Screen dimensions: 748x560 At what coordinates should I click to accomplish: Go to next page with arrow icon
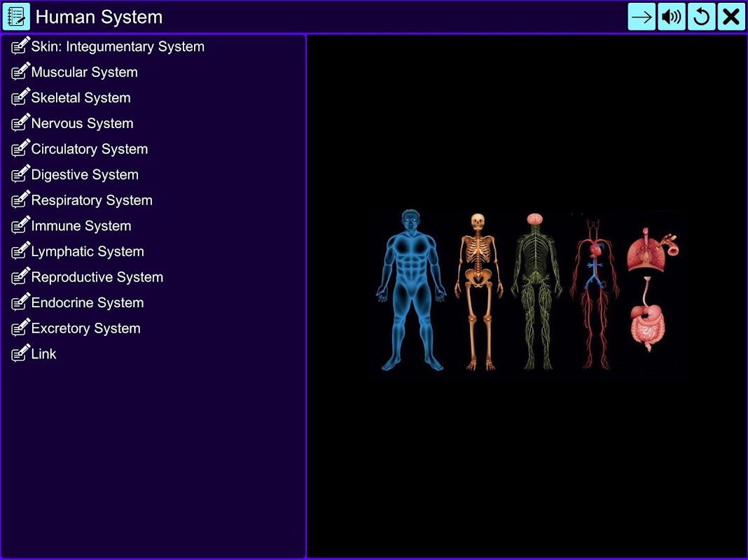coord(641,17)
